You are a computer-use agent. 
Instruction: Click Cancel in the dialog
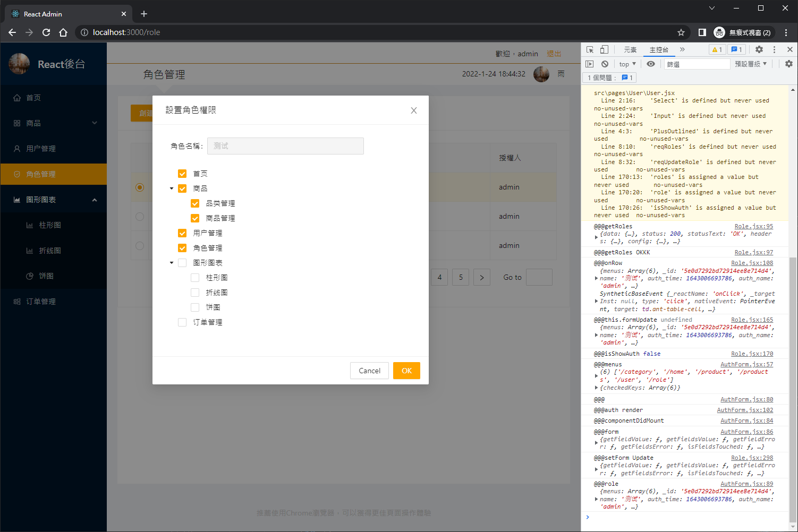(369, 371)
